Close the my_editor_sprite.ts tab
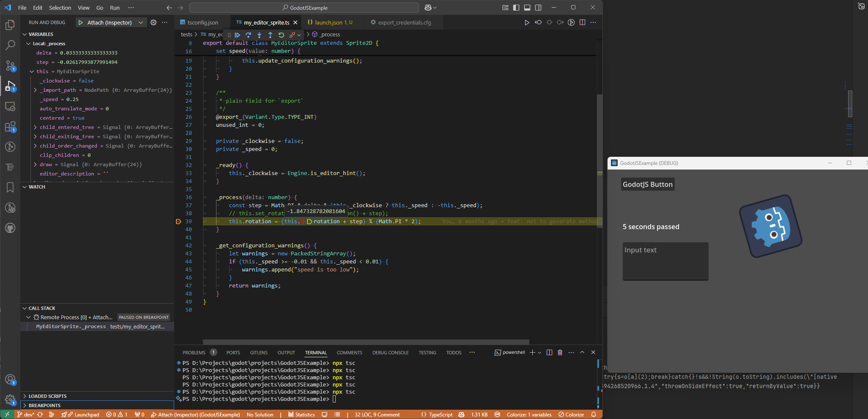Screen dimensions: 868x419 (295, 22)
